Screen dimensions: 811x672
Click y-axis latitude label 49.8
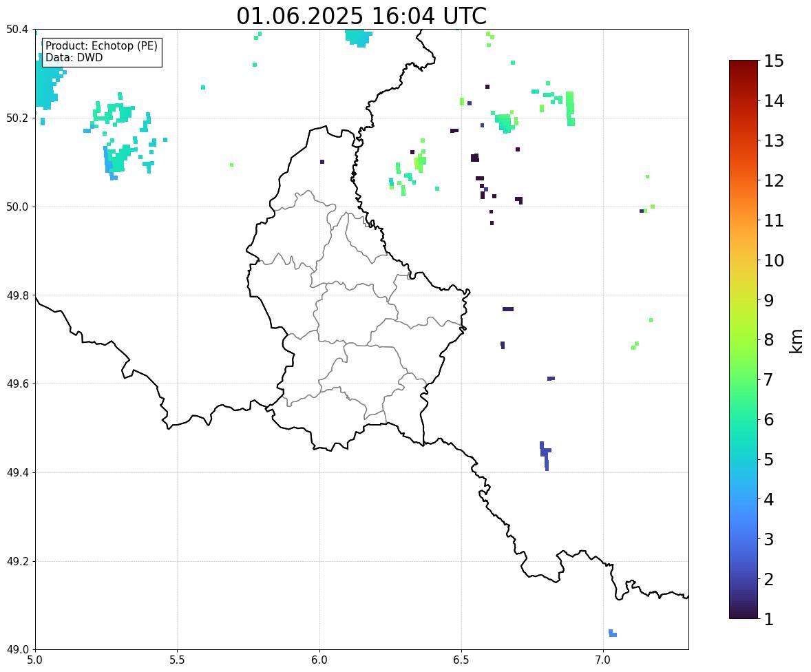pos(17,295)
